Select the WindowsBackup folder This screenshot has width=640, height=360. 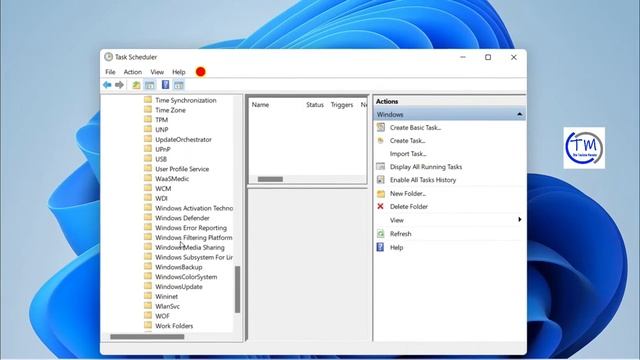click(179, 267)
